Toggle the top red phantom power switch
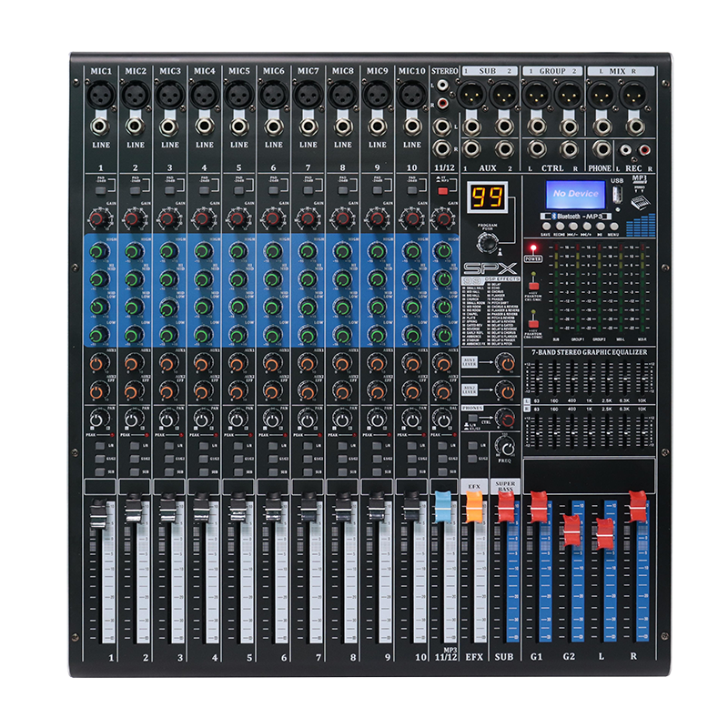The image size is (728, 728). [x=534, y=285]
